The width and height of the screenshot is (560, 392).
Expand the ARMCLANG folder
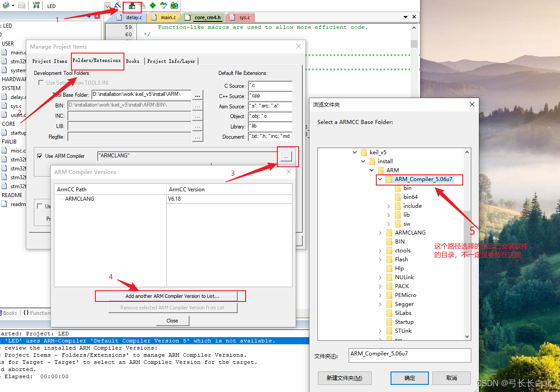380,233
